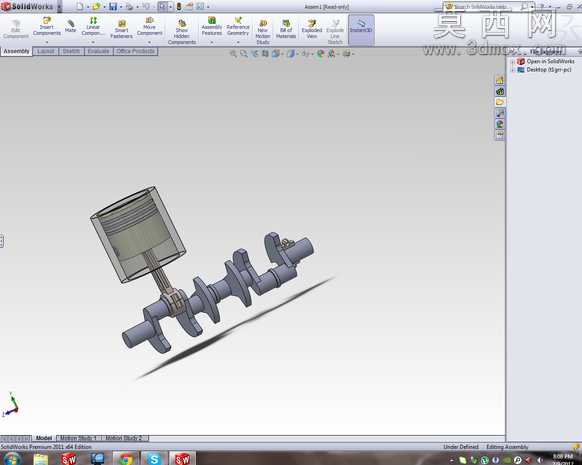The height and width of the screenshot is (465, 582).
Task: Click Edit Appearance globe icon
Action: point(320,54)
